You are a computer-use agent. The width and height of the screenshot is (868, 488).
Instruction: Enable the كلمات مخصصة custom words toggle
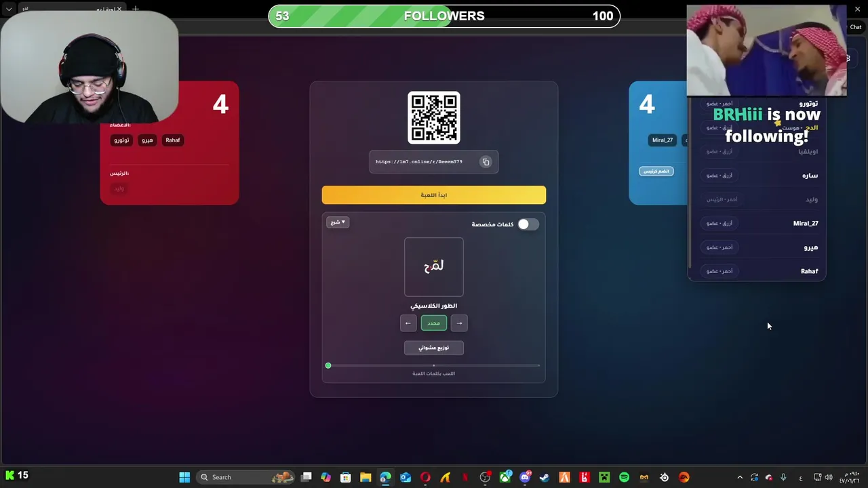528,224
